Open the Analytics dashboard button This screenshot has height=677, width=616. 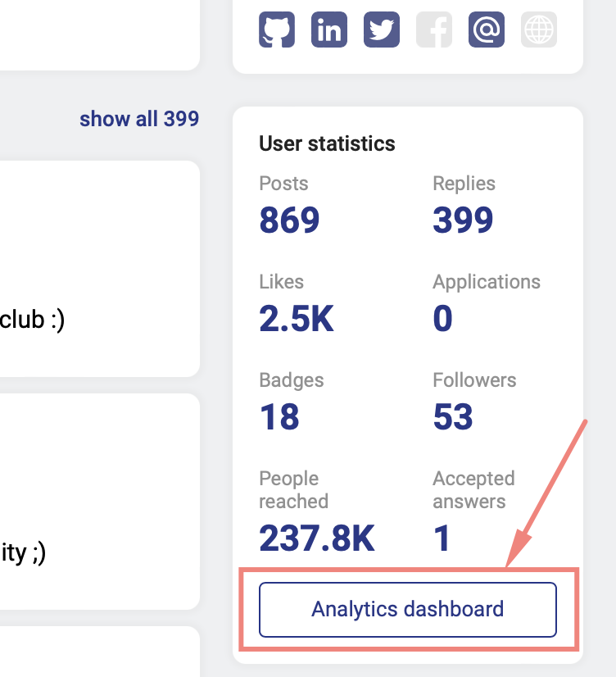(x=407, y=610)
